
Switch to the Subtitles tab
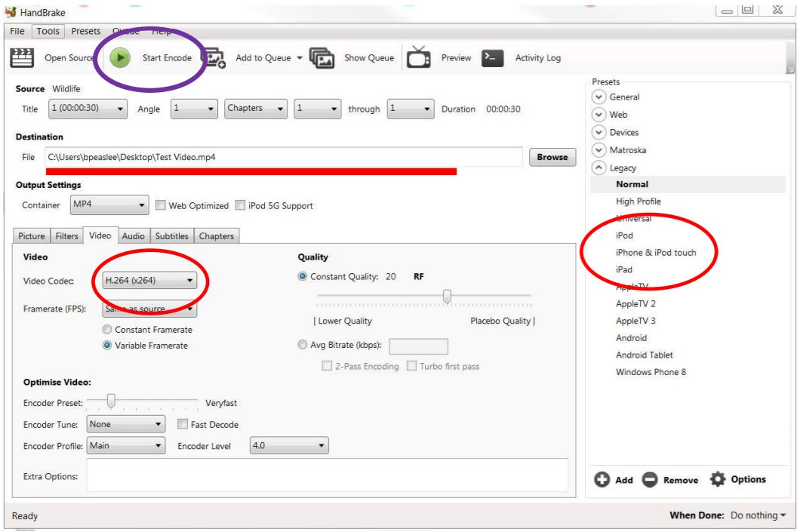point(172,235)
